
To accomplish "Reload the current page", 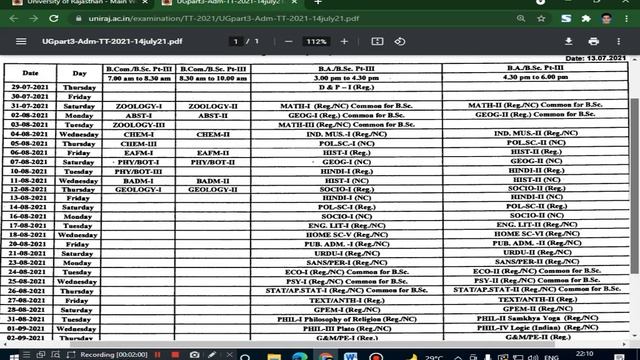I will coord(53,19).
